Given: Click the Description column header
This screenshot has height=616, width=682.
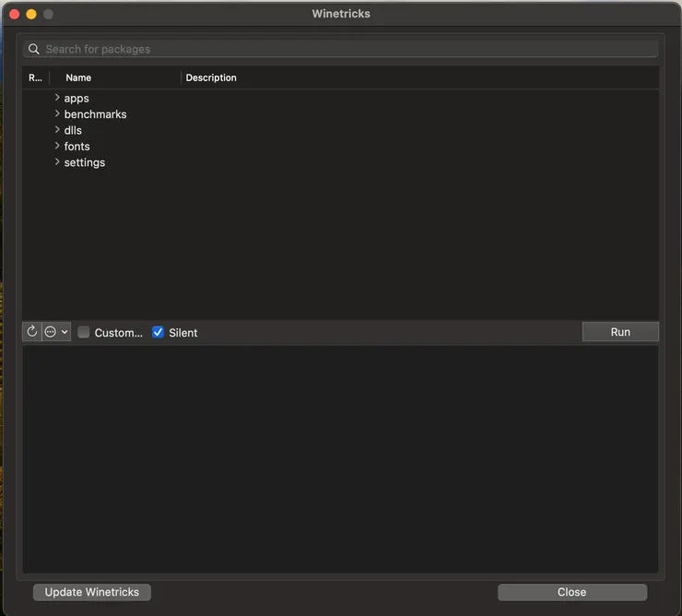Looking at the screenshot, I should [419, 77].
